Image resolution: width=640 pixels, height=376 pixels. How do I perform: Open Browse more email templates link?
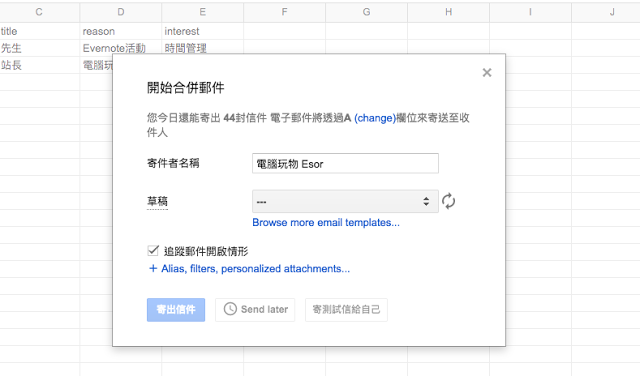(326, 222)
